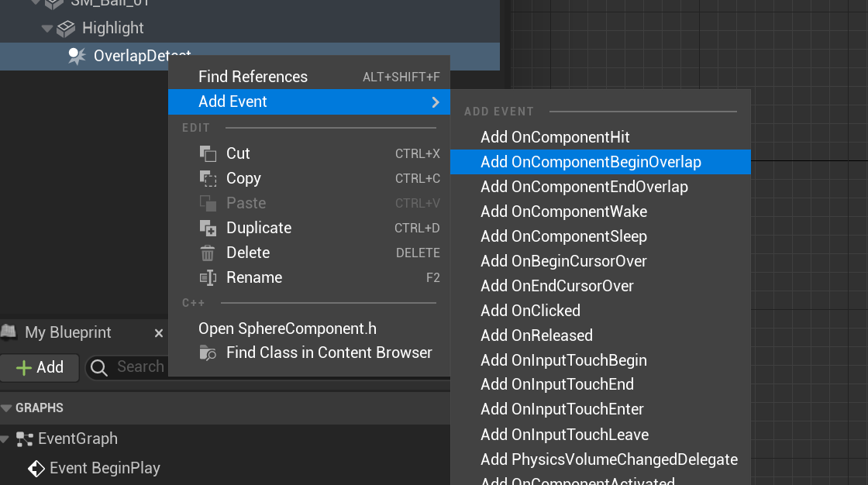The height and width of the screenshot is (485, 868).
Task: Click the OverlapDetect sphere component icon
Action: (77, 56)
